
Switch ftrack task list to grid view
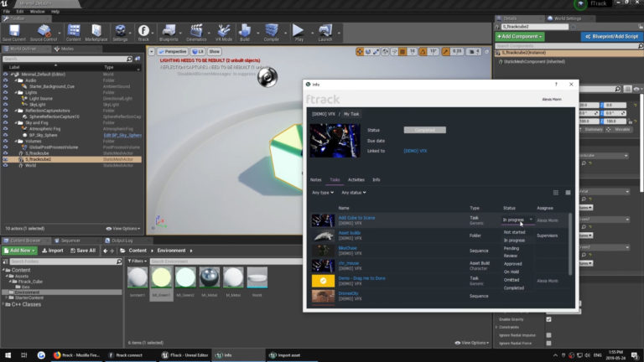pyautogui.click(x=556, y=193)
